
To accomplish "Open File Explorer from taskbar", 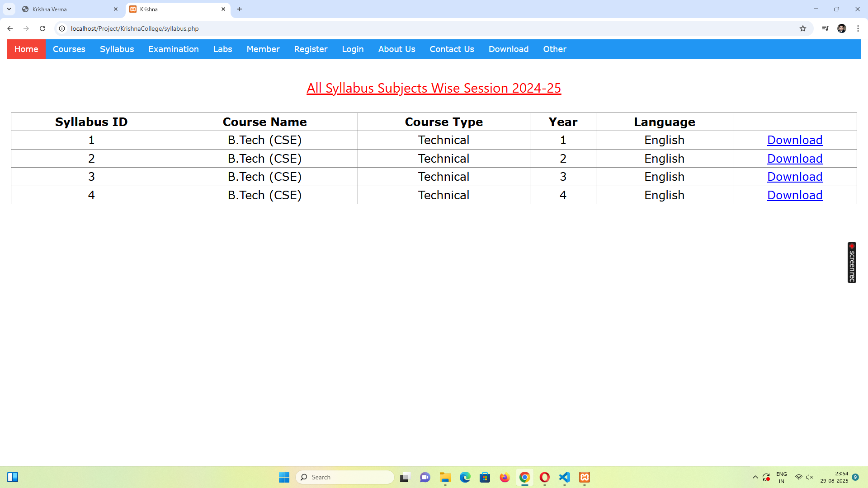I will (x=445, y=477).
